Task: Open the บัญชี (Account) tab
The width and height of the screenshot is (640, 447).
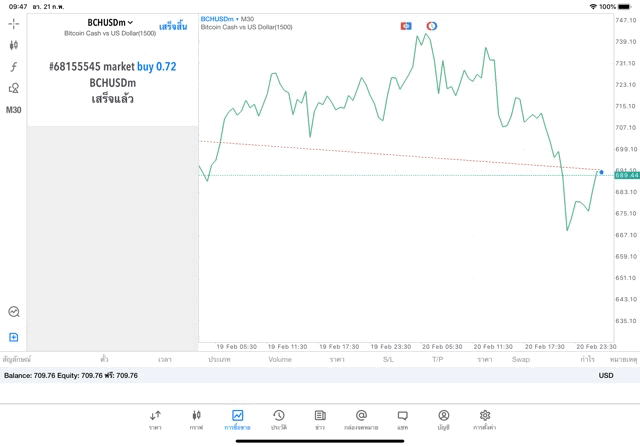Action: (443, 419)
